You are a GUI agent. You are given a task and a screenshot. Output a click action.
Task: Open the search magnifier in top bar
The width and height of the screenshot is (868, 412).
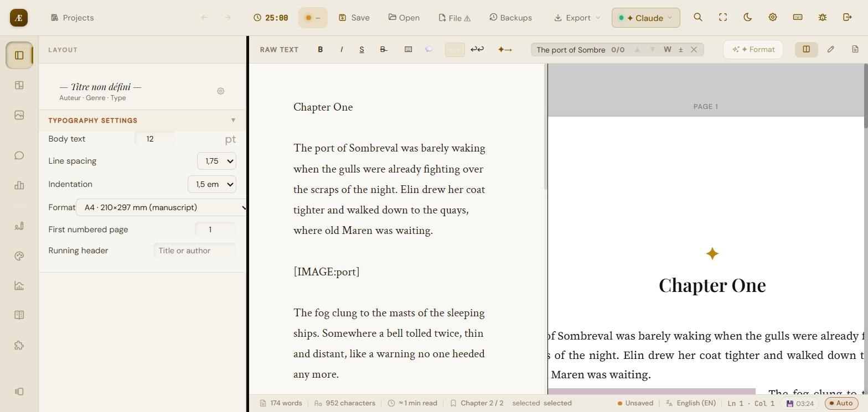pyautogui.click(x=698, y=18)
